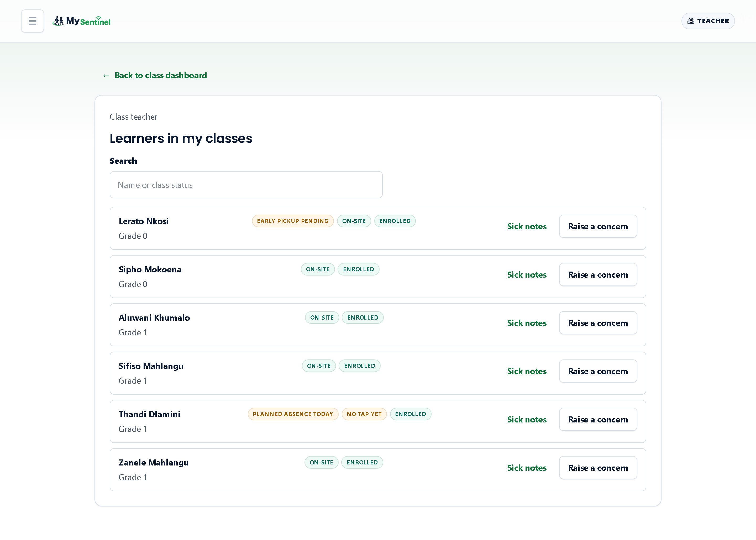The image size is (756, 540).
Task: Raise a concern for Sipho Mokoena
Action: (598, 275)
